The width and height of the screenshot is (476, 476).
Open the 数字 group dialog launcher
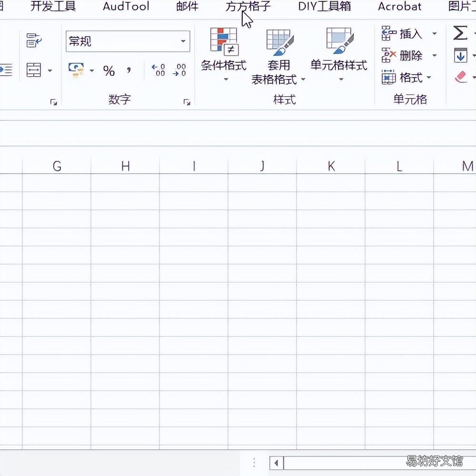tap(187, 102)
